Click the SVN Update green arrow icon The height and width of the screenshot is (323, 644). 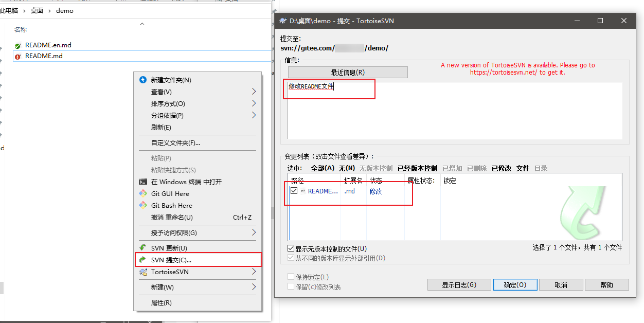(143, 248)
